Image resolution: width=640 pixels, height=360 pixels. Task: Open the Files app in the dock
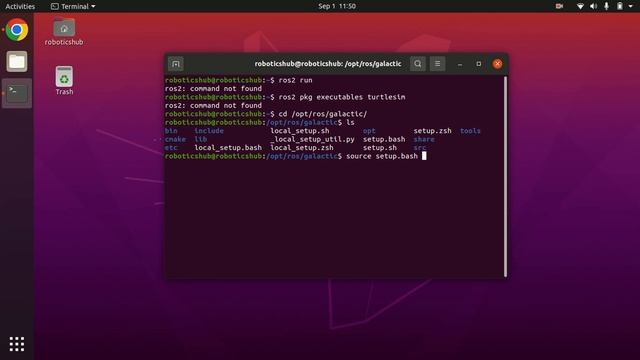pyautogui.click(x=17, y=62)
